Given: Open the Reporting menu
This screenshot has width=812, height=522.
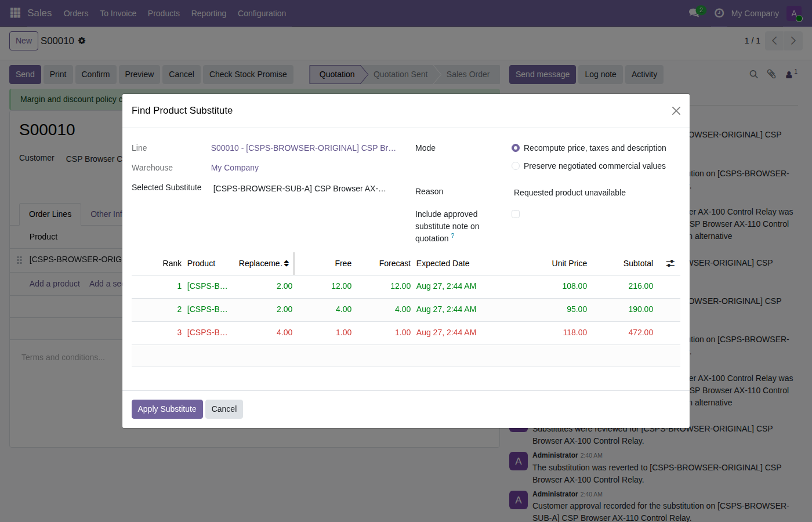Looking at the screenshot, I should tap(209, 13).
